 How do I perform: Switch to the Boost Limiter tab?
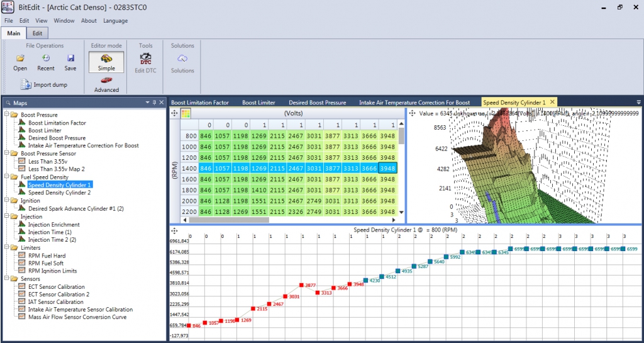coord(258,103)
